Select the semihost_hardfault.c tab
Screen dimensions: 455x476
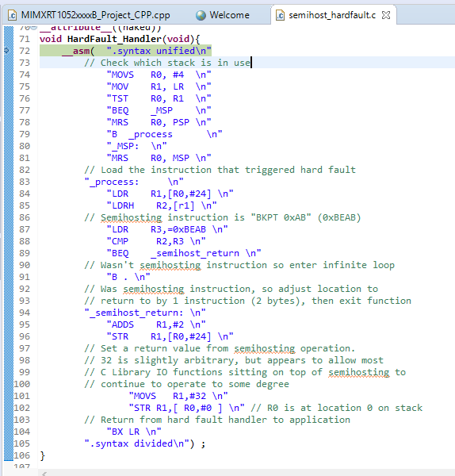(332, 15)
